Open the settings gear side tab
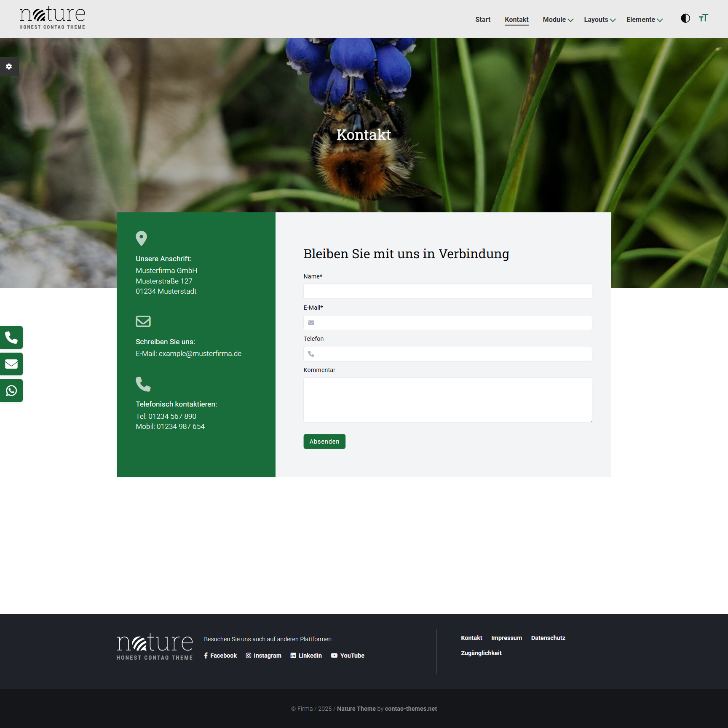 click(9, 67)
